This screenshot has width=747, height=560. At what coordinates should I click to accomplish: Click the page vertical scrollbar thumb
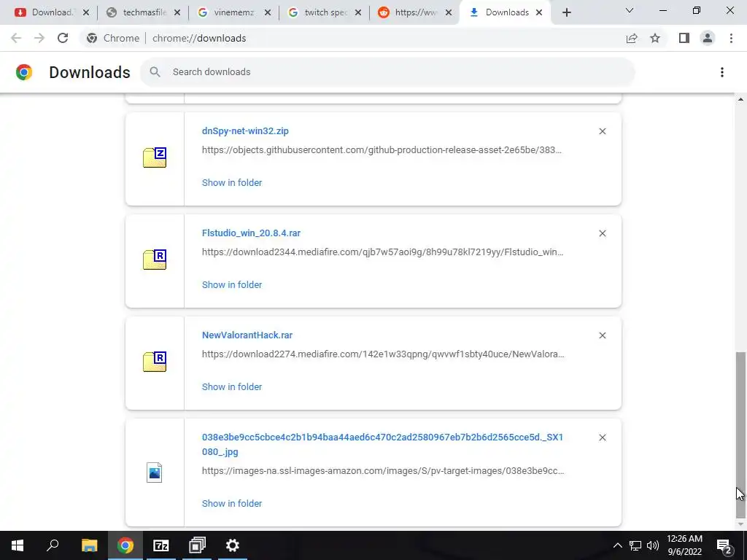[740, 435]
